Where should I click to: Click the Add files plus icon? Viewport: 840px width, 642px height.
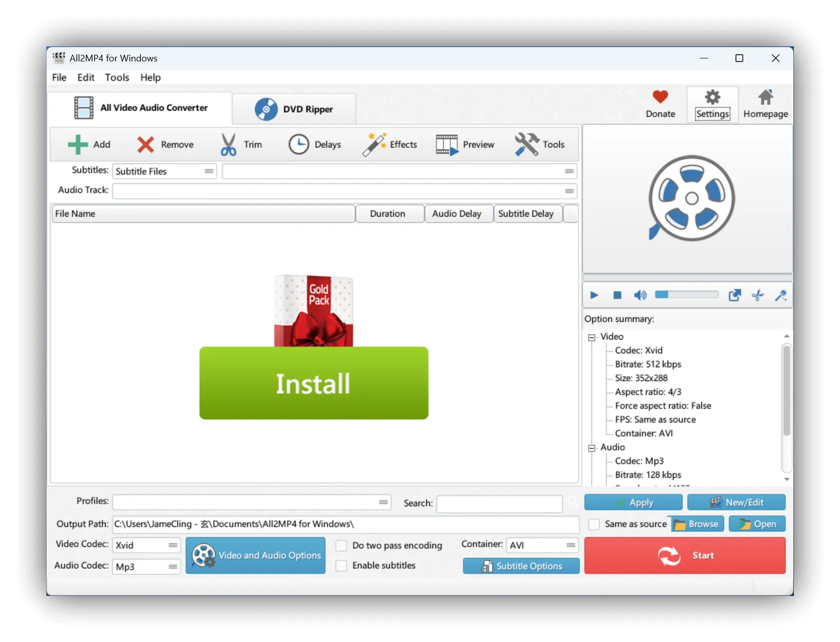click(78, 145)
